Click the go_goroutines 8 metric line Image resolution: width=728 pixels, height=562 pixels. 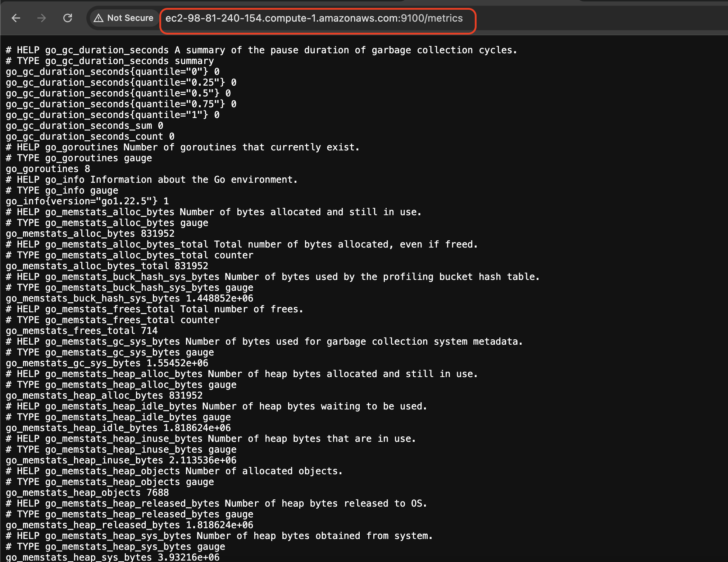[x=48, y=169]
